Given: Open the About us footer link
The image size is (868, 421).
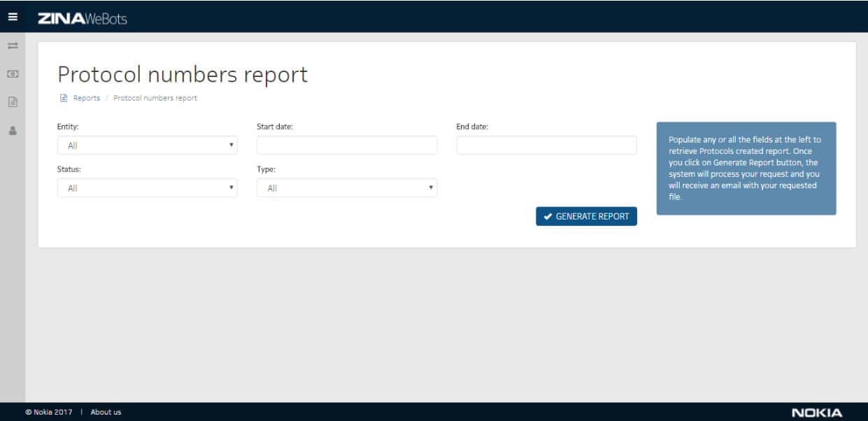Looking at the screenshot, I should point(106,412).
